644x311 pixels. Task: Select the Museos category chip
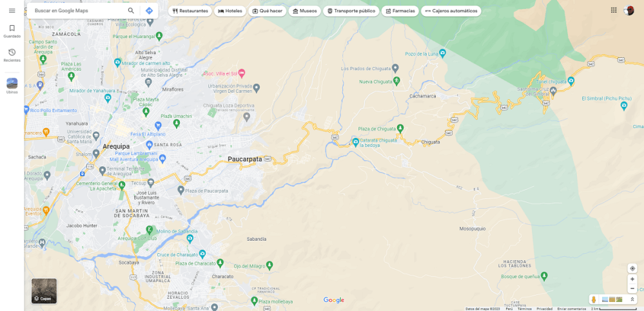pos(305,11)
